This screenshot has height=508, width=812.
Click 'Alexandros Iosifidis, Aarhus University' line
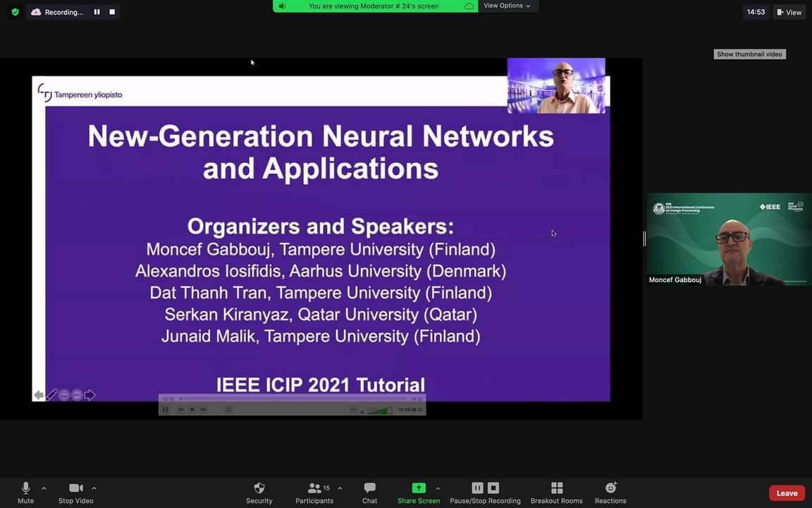(321, 271)
